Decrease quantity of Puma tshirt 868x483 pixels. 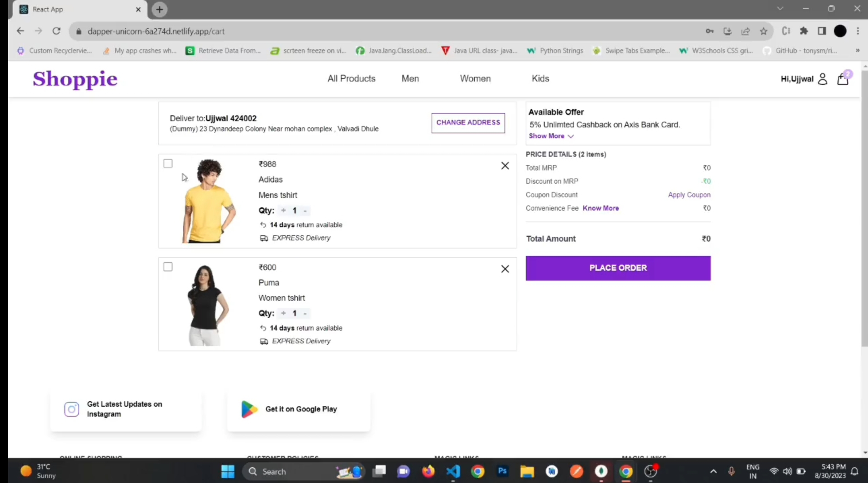[305, 314]
